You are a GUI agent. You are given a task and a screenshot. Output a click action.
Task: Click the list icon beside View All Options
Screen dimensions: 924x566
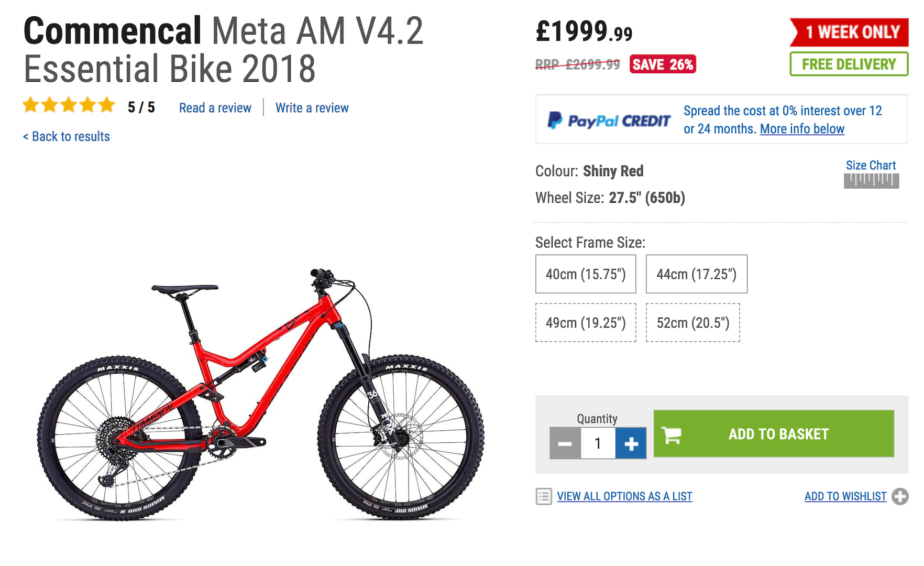pyautogui.click(x=544, y=496)
